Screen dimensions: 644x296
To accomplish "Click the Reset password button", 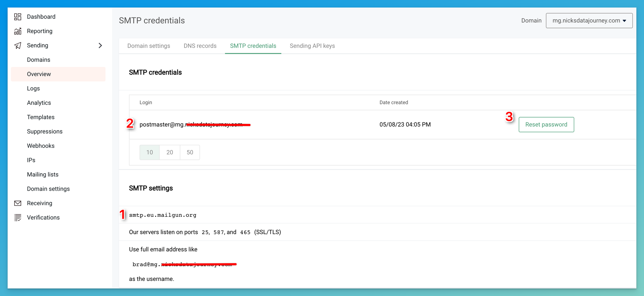I will point(546,125).
